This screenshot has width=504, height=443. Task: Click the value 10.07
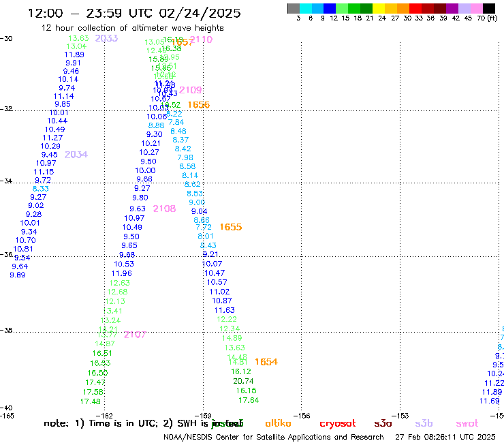coord(212,264)
